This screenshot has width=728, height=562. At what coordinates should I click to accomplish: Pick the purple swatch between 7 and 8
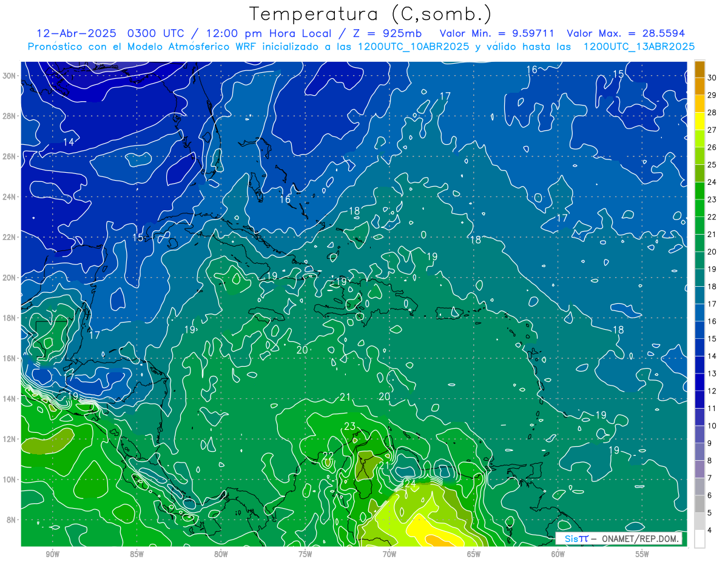click(x=699, y=469)
